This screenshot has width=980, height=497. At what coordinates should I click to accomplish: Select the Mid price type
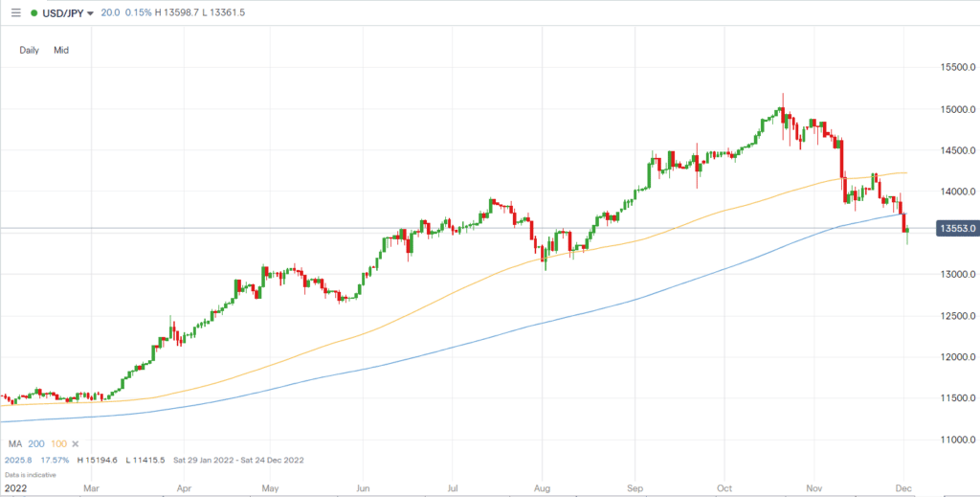[61, 51]
